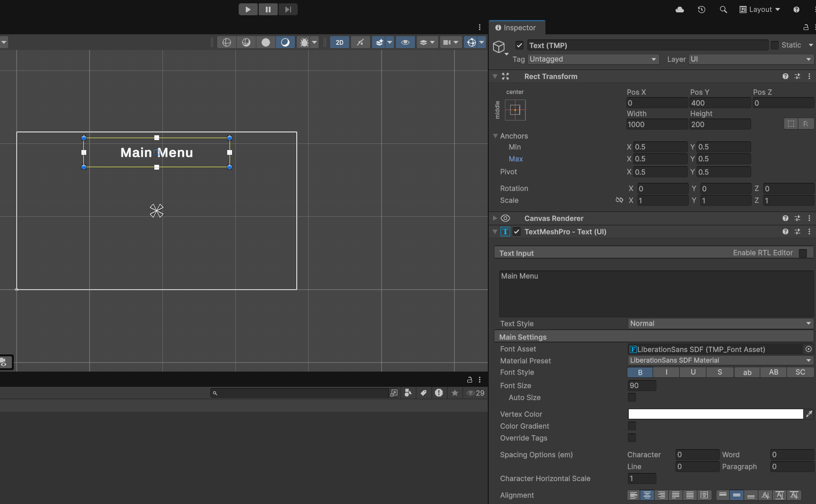This screenshot has height=504, width=816.
Task: Pick the Vertex Color eyedropper
Action: click(x=809, y=414)
